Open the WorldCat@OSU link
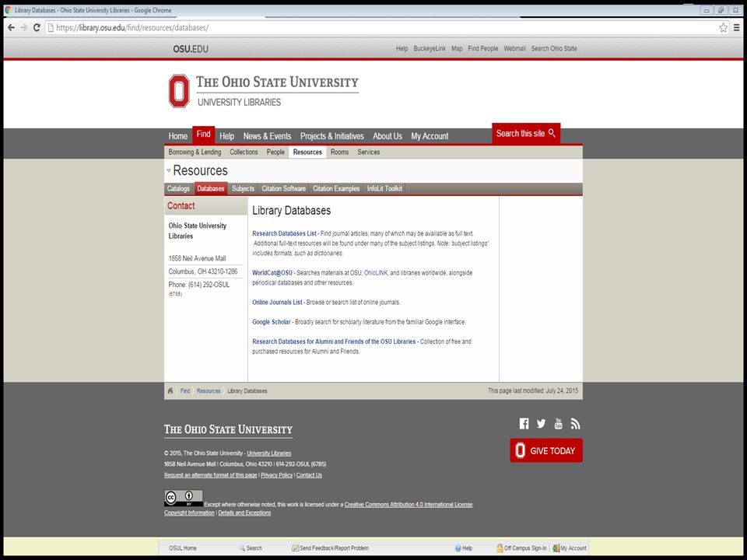 (272, 273)
